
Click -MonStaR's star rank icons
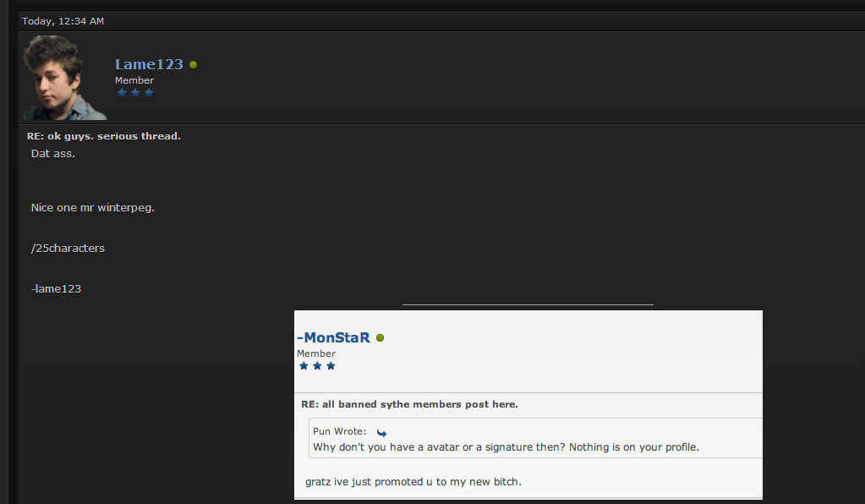tap(317, 366)
